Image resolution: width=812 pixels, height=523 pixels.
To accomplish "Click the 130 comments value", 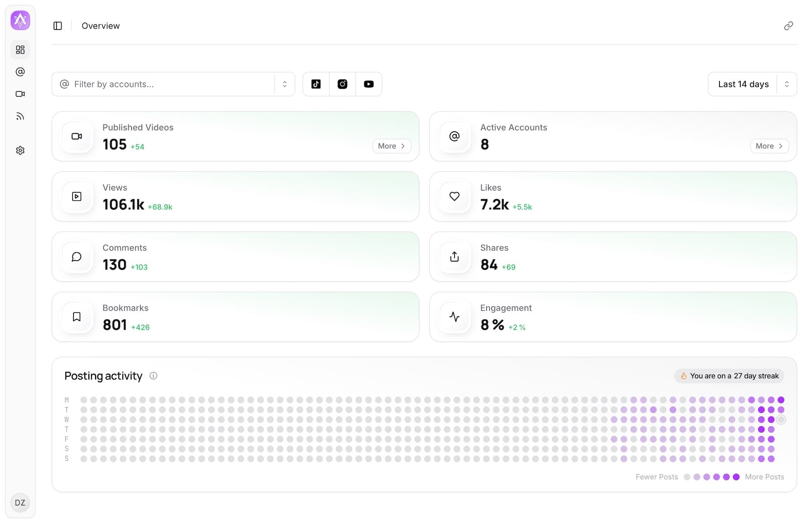I will pos(115,264).
